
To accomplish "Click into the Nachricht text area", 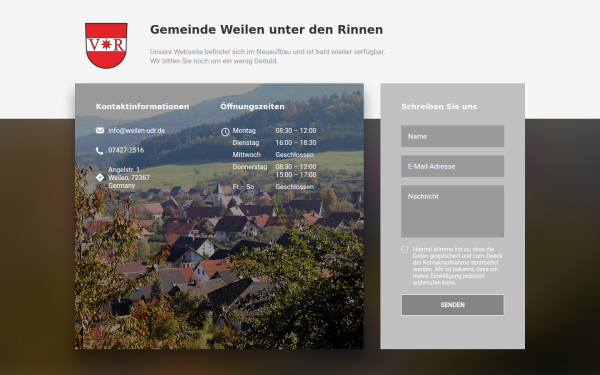I will [452, 211].
